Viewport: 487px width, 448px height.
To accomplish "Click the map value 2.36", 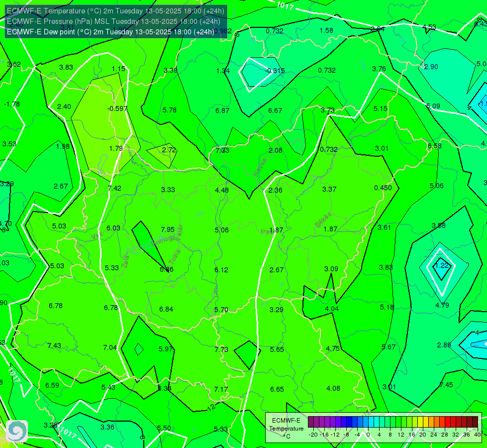I will tap(275, 190).
